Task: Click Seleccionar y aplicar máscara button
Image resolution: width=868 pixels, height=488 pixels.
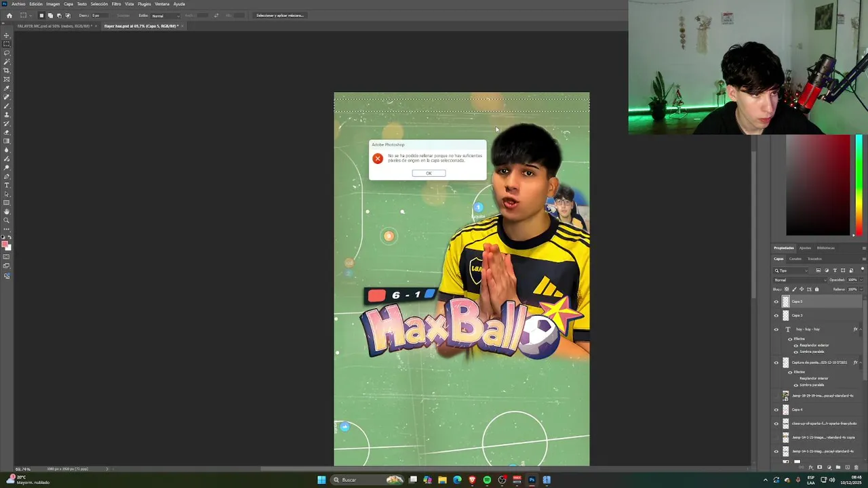Action: tap(280, 16)
